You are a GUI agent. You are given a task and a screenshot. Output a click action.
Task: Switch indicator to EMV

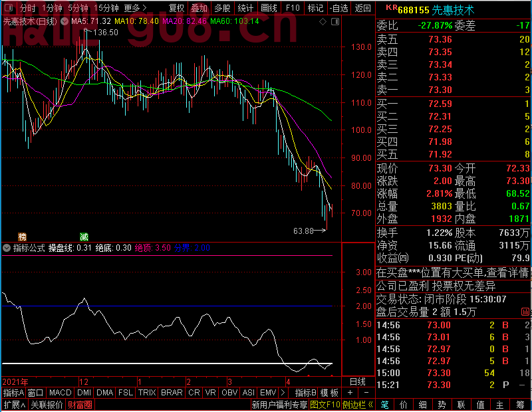[x=268, y=393]
